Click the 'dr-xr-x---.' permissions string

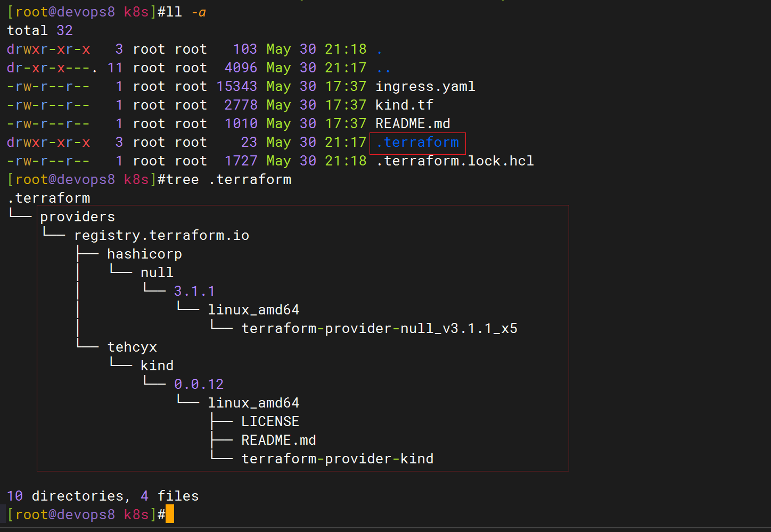pyautogui.click(x=52, y=68)
